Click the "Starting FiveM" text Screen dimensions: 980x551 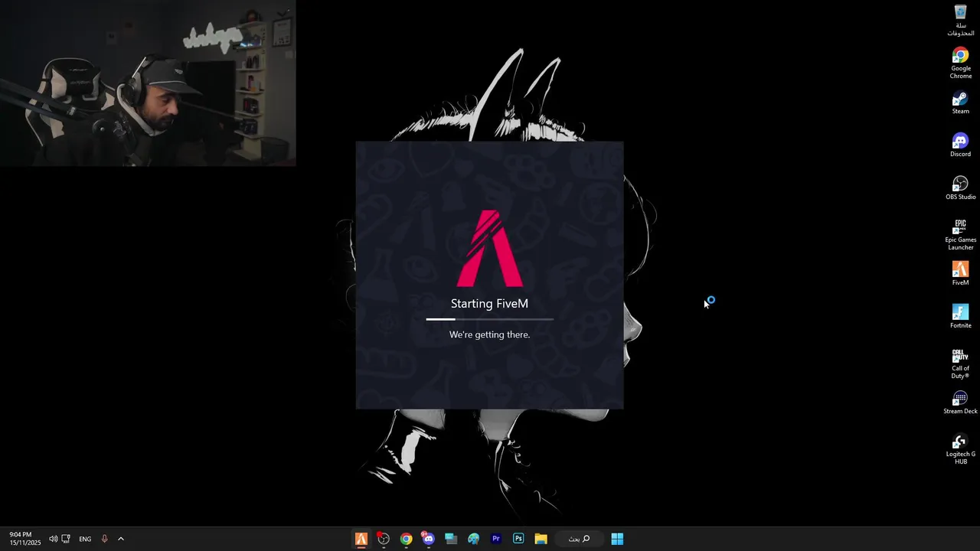click(489, 304)
